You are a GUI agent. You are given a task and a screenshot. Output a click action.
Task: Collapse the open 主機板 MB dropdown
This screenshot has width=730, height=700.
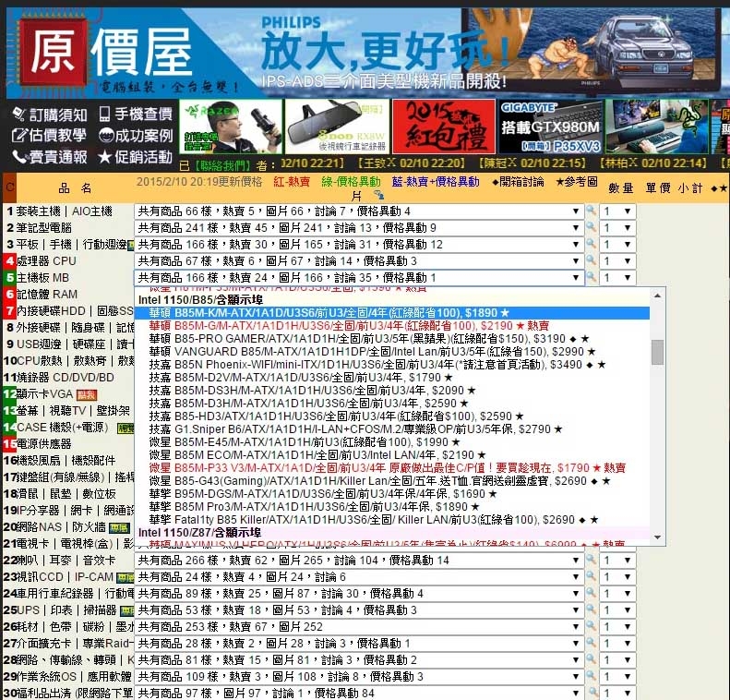359,278
